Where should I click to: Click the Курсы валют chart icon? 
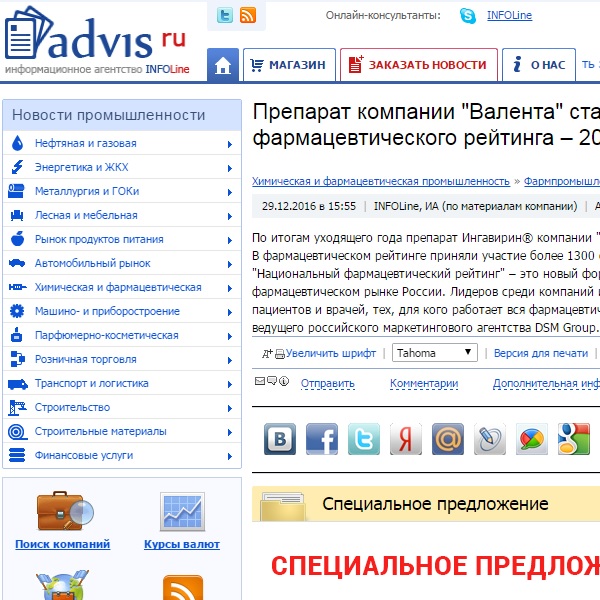(x=182, y=512)
